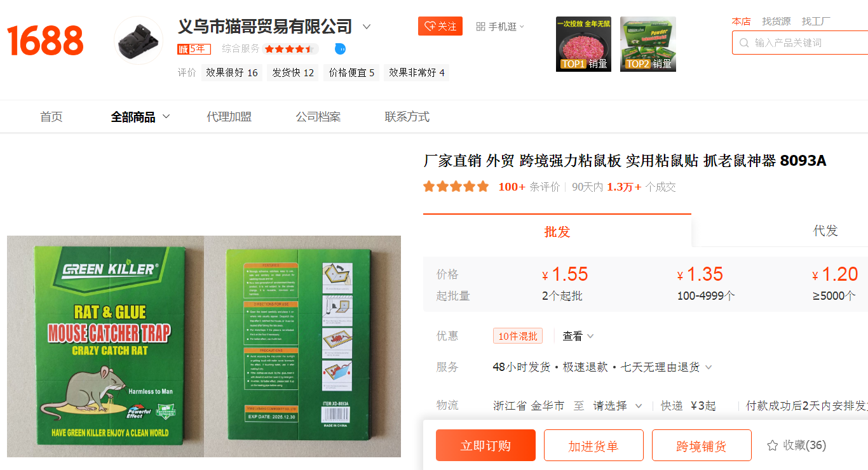Open the 100+ 条评价 reviews link
Image resolution: width=868 pixels, height=470 pixels.
[x=529, y=187]
